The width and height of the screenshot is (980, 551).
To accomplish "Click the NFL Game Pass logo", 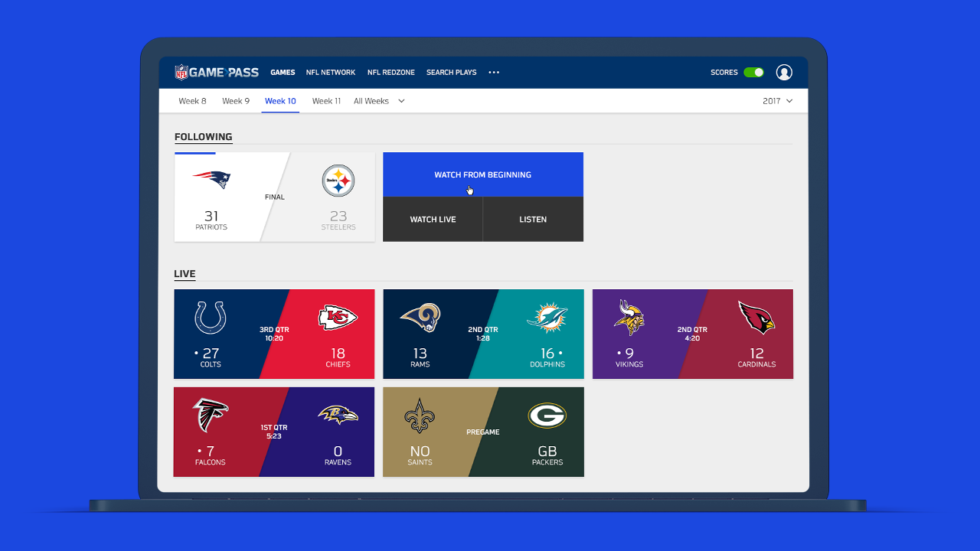I will click(217, 73).
